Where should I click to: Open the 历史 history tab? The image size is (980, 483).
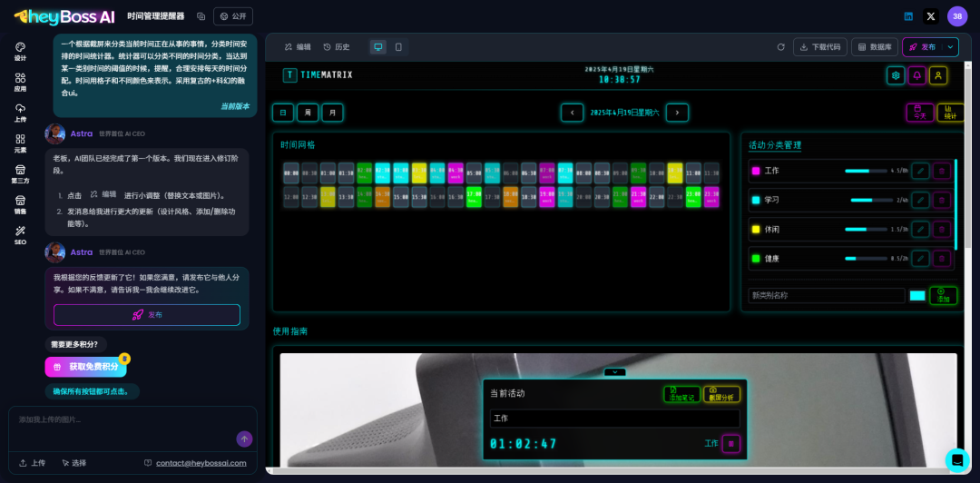(337, 47)
